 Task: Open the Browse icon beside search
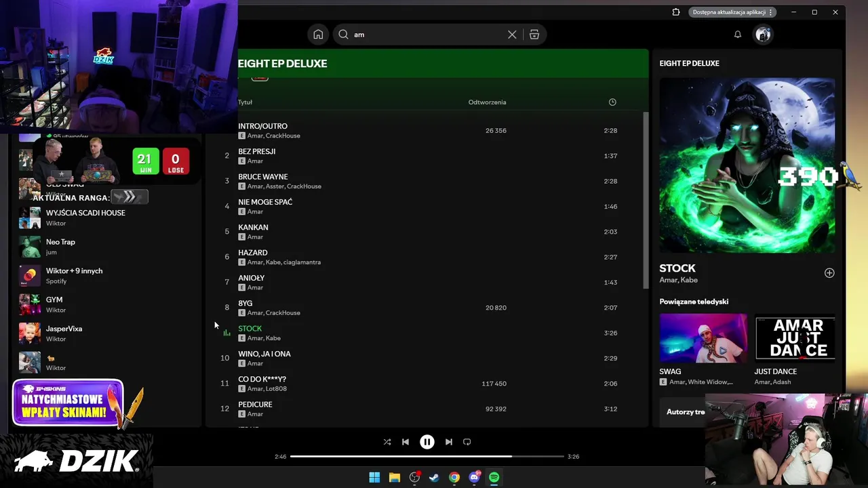point(534,35)
